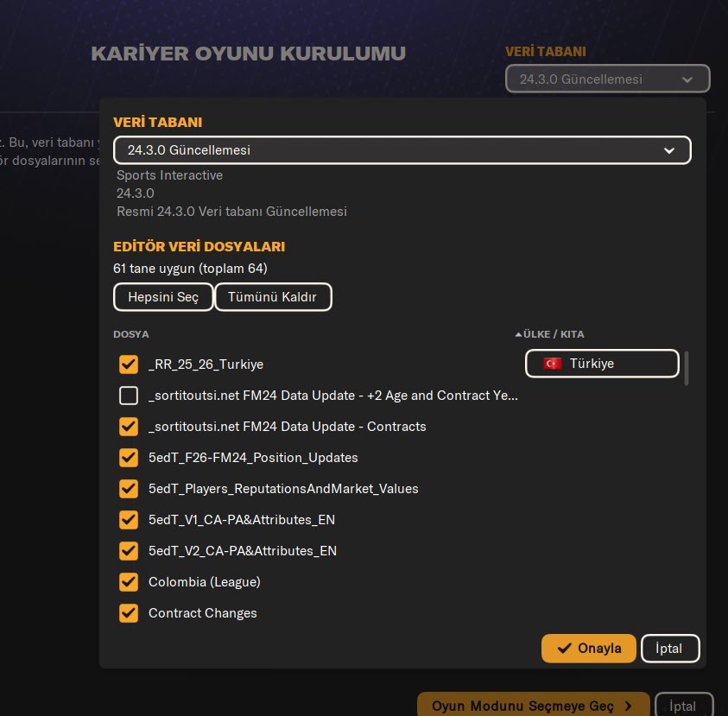
Task: Enable the +2 Age and Contract file checkbox
Action: (129, 396)
